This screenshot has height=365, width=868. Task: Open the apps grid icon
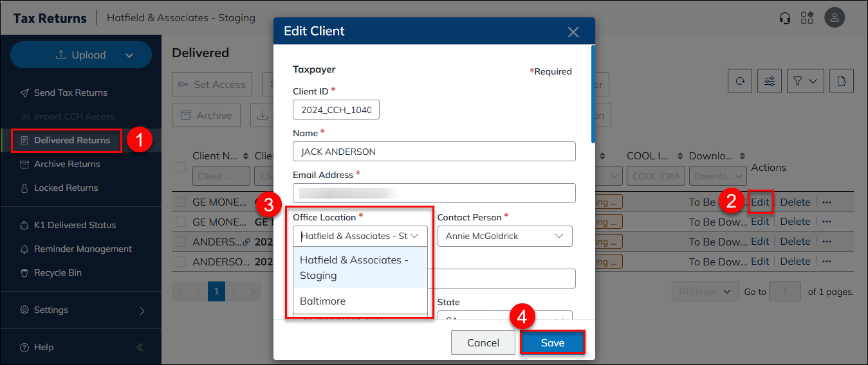(x=807, y=18)
